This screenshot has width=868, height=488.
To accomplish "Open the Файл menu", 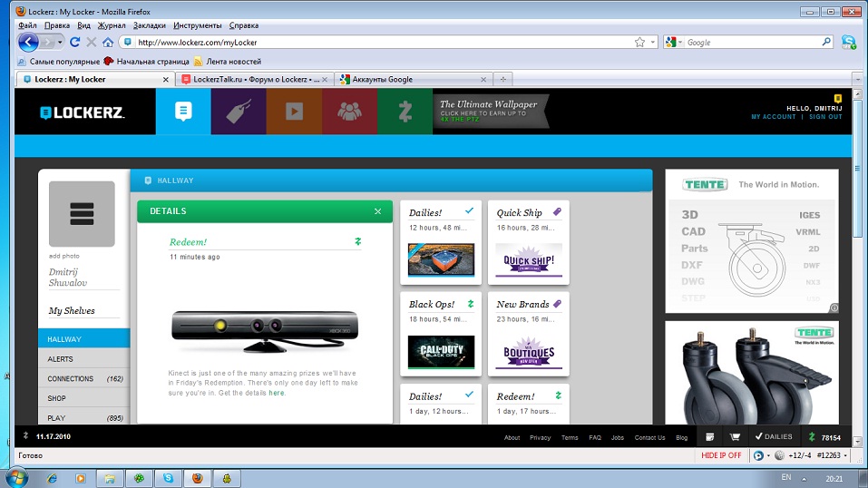I will (28, 25).
